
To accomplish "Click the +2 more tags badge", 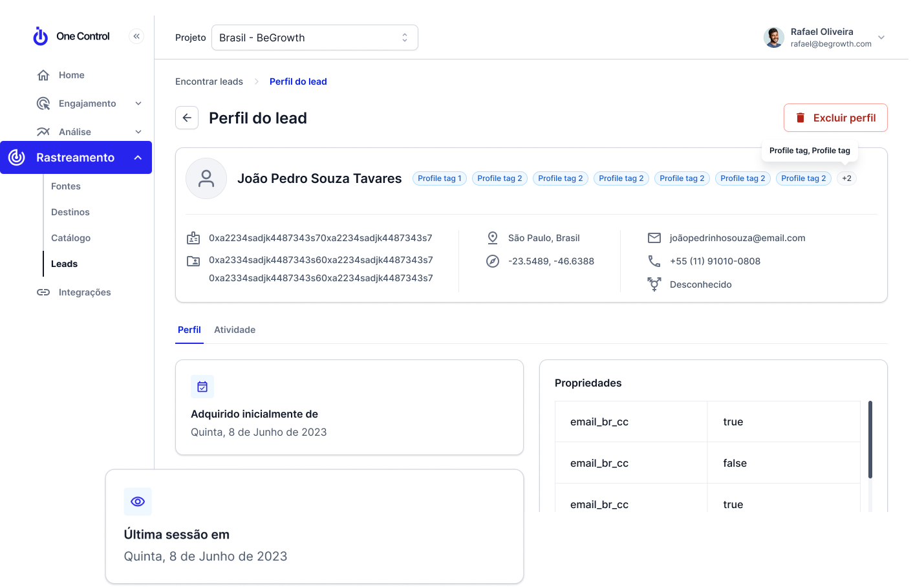I will tap(846, 178).
